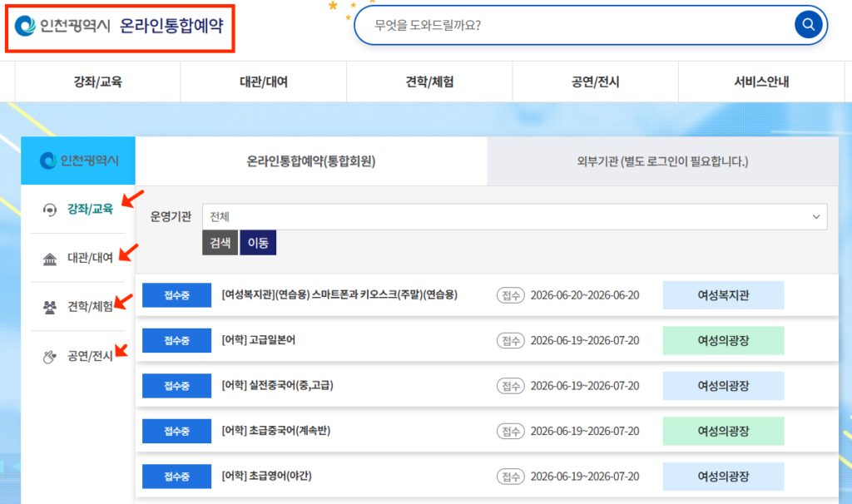Switch to the 외부기관 tab
This screenshot has height=504, width=852.
pos(662,161)
